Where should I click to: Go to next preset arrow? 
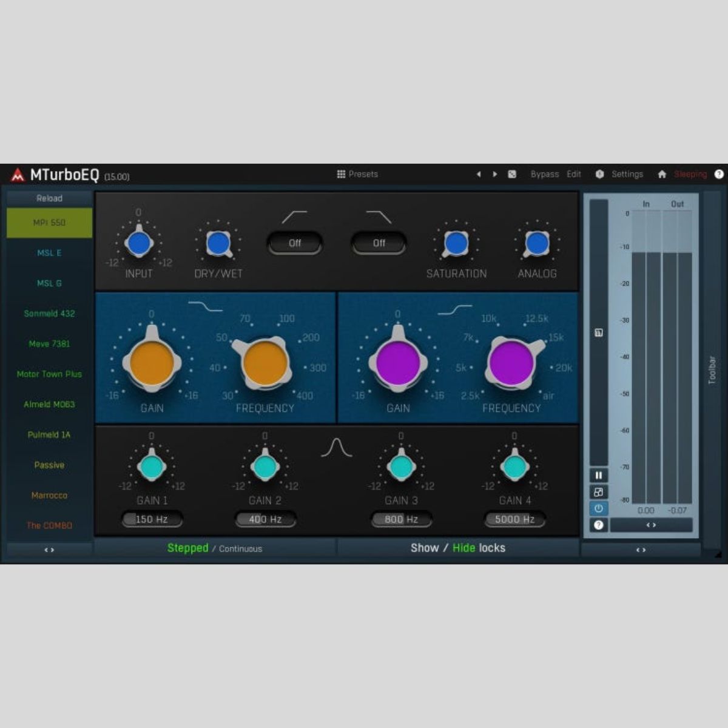click(495, 174)
